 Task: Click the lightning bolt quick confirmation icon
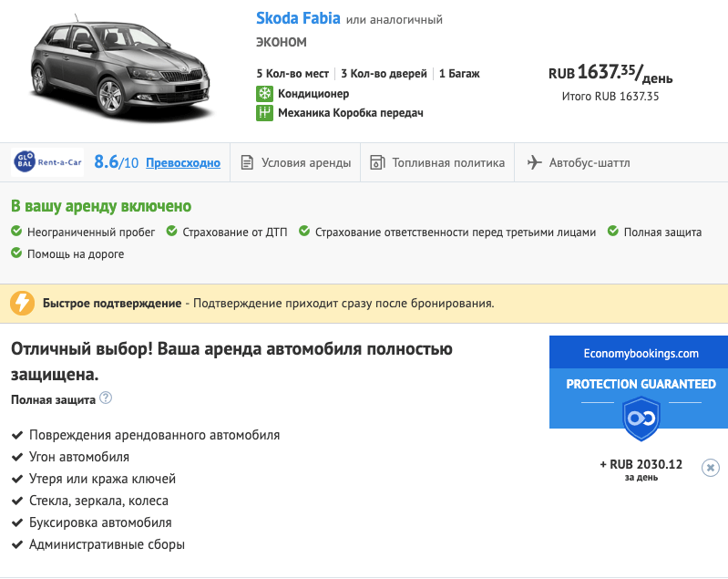point(24,303)
